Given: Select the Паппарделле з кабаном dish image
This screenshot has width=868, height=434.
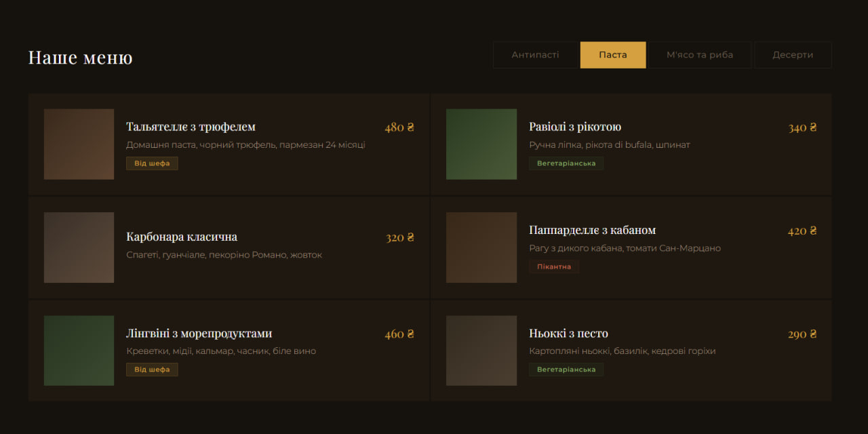Looking at the screenshot, I should [x=481, y=248].
